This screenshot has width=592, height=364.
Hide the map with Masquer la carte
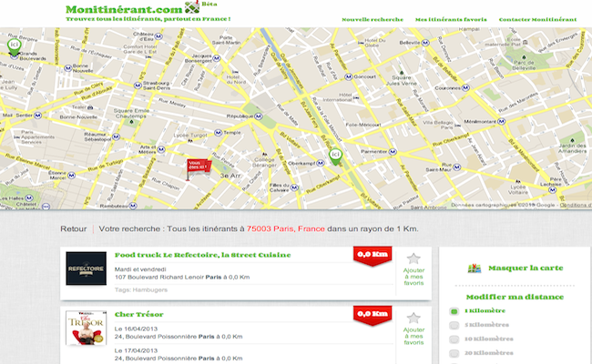(526, 268)
